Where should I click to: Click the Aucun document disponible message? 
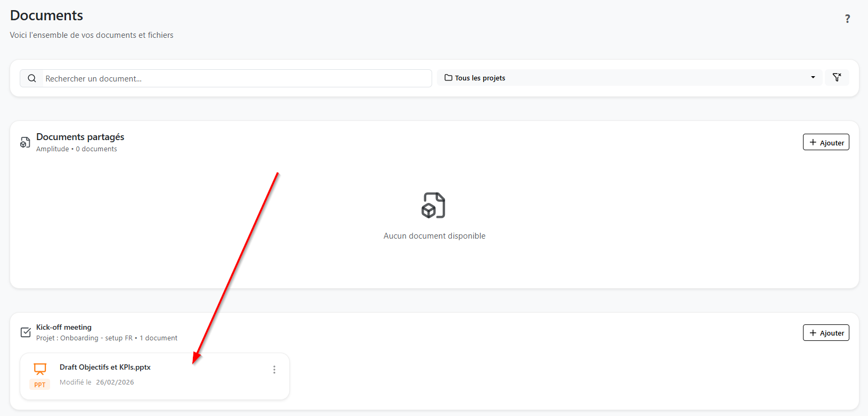point(434,236)
